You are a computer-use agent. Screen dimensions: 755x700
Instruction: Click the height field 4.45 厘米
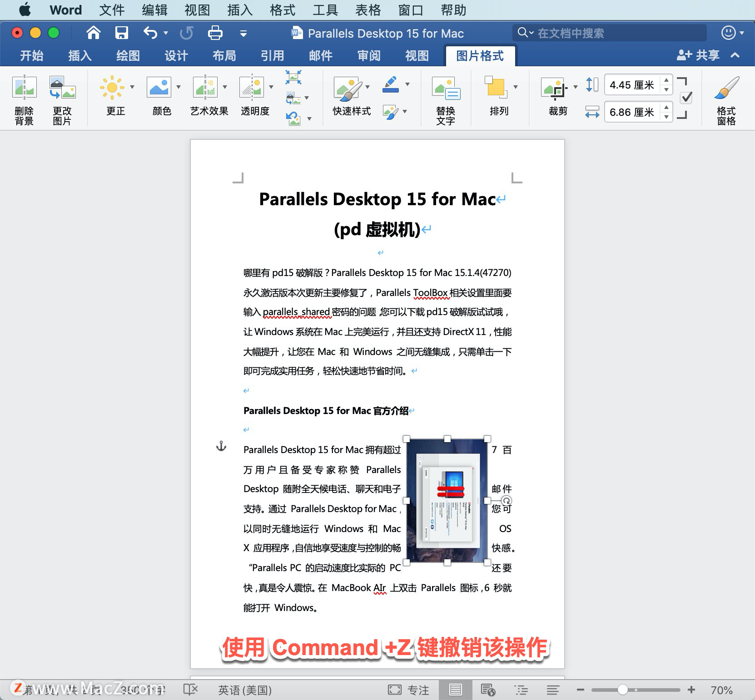[632, 85]
